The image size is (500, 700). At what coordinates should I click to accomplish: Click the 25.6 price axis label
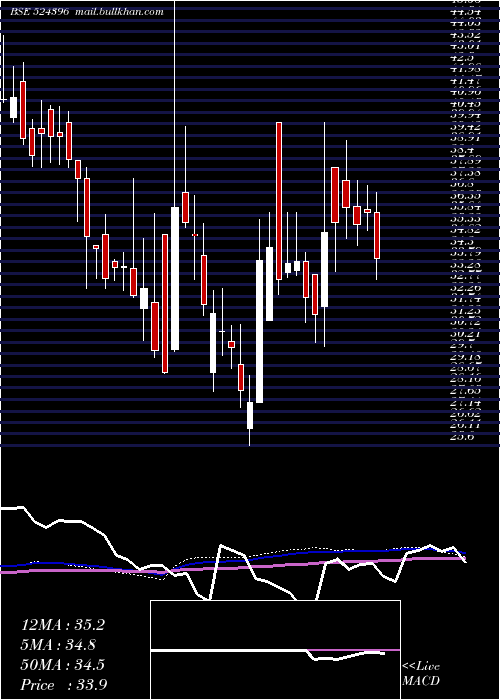tap(462, 437)
